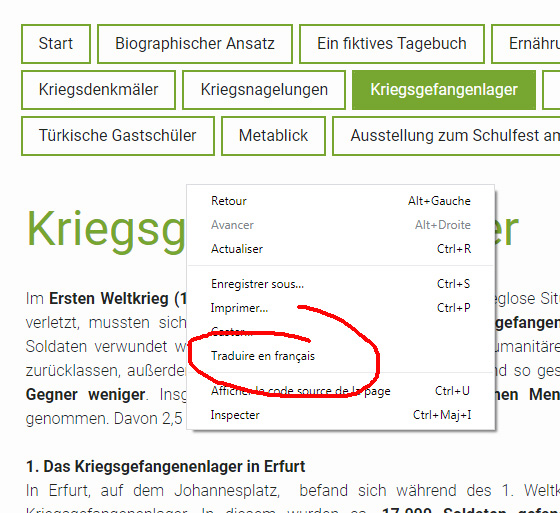Open the Kriegsdenkmäler section
560x513 pixels.
tap(98, 90)
